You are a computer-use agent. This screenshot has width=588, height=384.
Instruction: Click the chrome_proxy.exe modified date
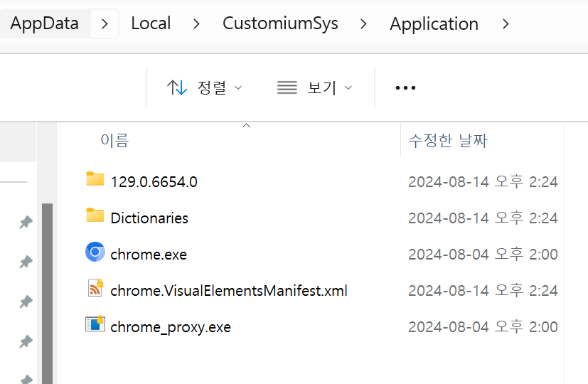tap(483, 327)
